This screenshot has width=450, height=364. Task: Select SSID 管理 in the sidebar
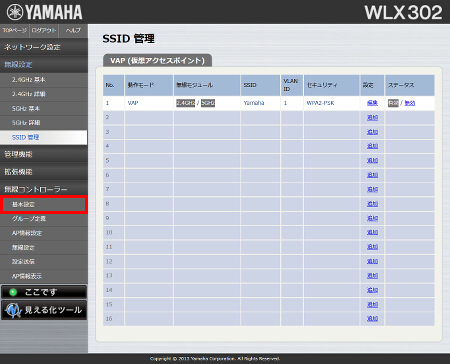click(x=44, y=137)
